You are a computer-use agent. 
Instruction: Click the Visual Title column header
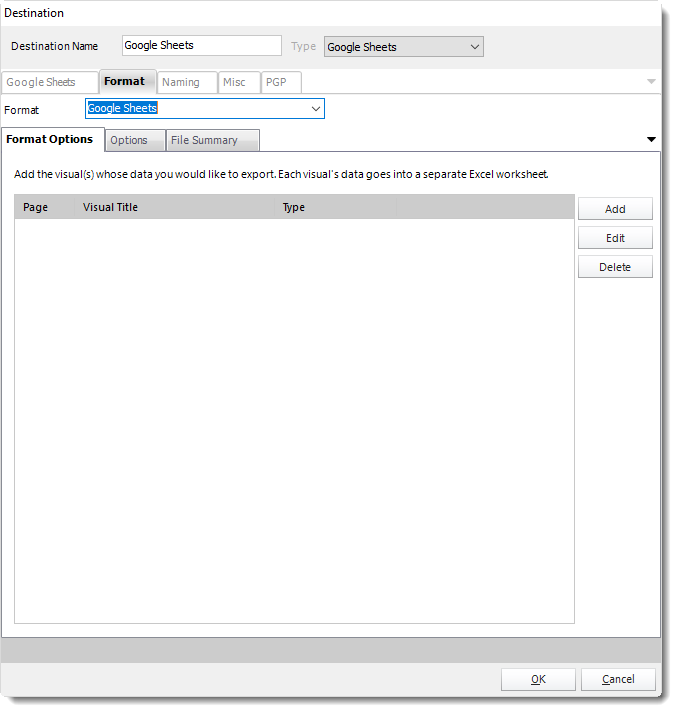coord(174,207)
